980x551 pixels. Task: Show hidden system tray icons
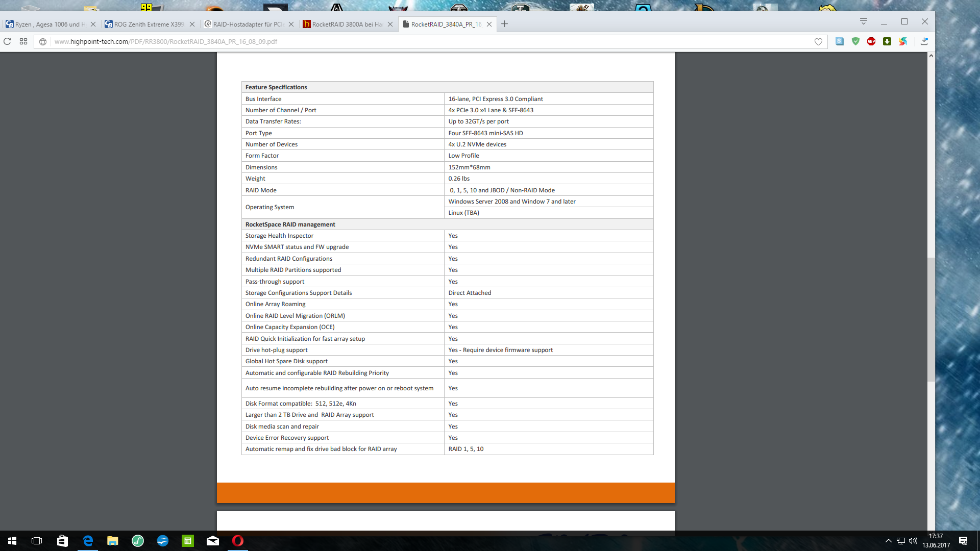pyautogui.click(x=888, y=541)
